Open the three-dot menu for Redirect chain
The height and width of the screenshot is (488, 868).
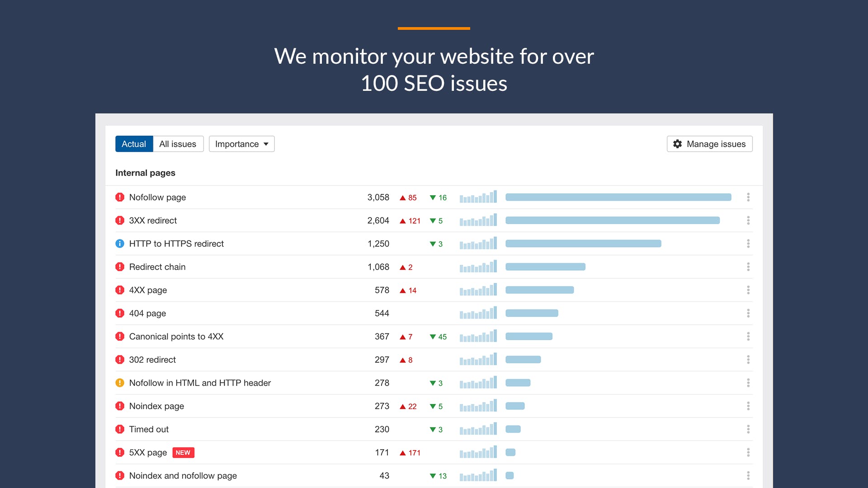[x=748, y=267]
